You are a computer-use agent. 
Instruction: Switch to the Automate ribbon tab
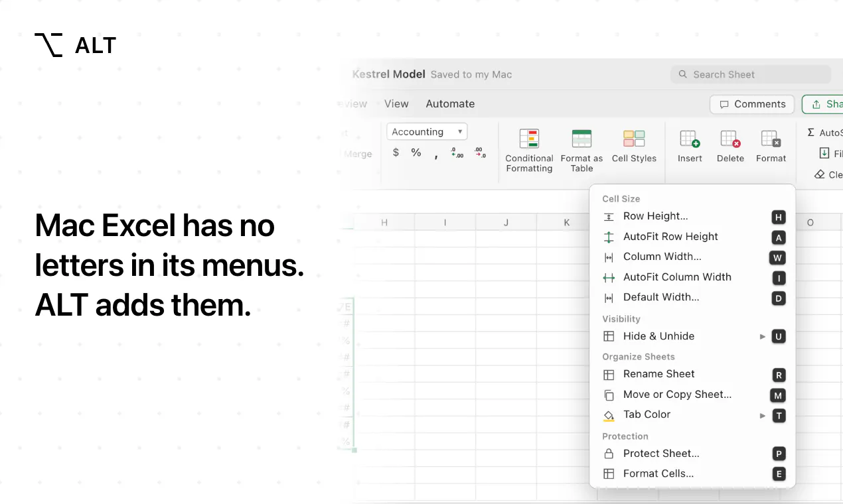point(450,103)
